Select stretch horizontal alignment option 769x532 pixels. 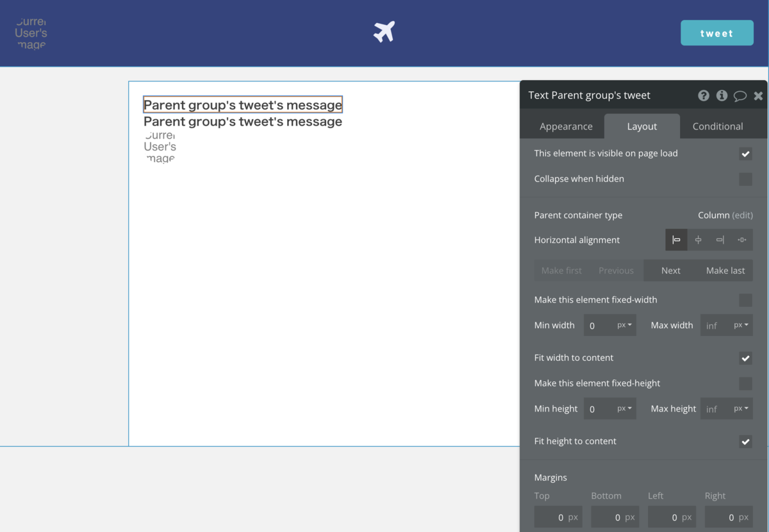pyautogui.click(x=742, y=240)
